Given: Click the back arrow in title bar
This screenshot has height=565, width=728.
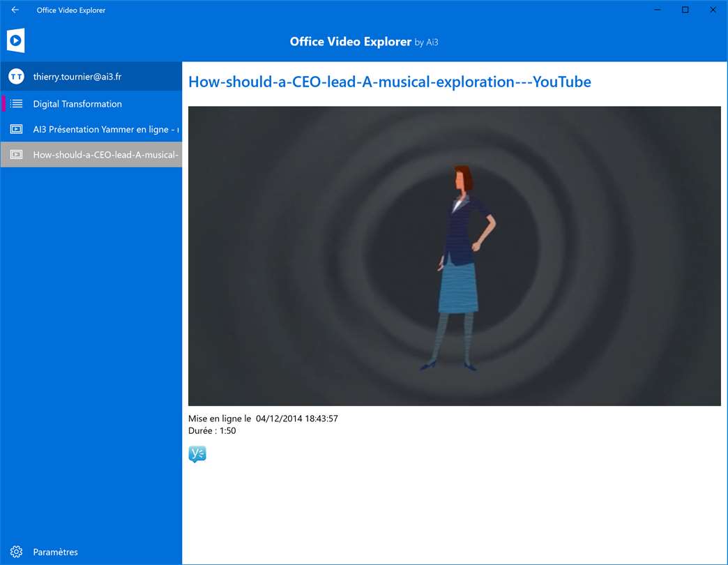Looking at the screenshot, I should pyautogui.click(x=15, y=10).
